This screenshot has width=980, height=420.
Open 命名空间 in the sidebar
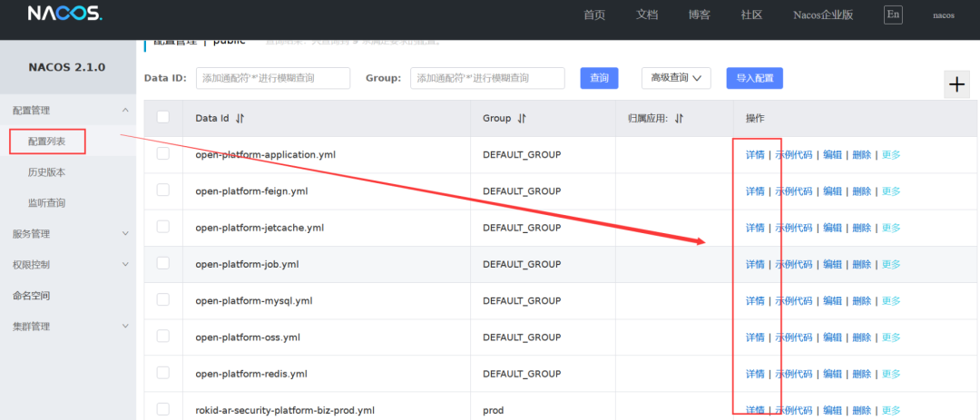pos(31,296)
